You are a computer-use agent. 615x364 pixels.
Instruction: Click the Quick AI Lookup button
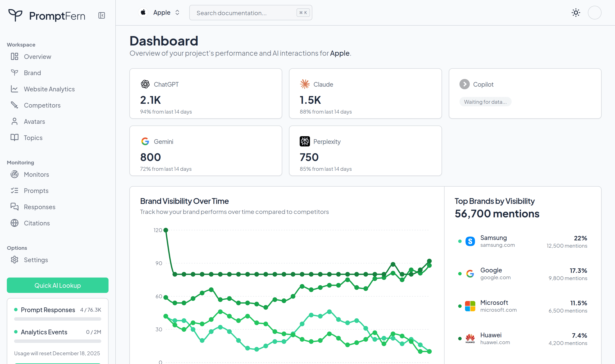[x=57, y=285]
